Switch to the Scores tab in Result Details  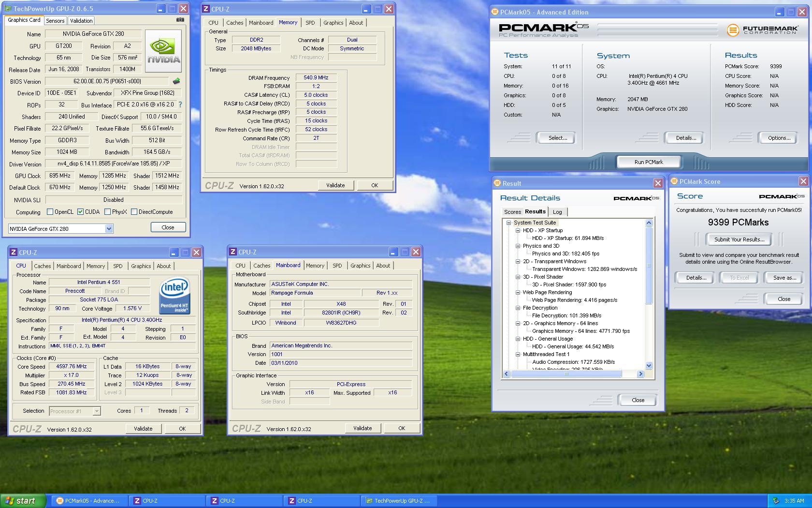tap(512, 212)
